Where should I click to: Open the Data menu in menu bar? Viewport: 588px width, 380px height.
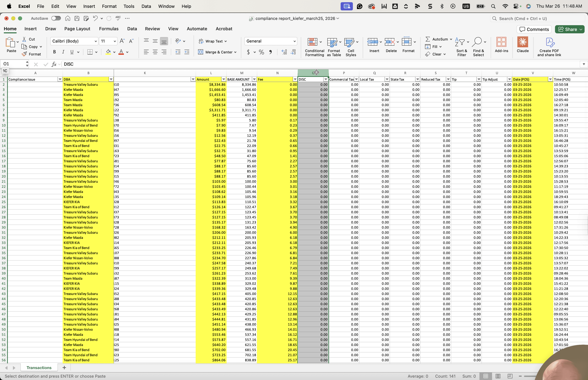(146, 6)
